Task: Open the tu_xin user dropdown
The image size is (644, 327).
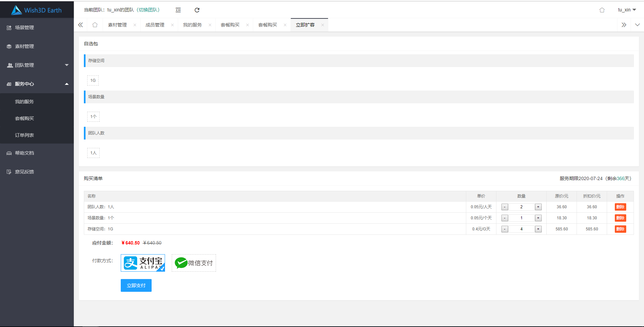Action: [x=627, y=10]
